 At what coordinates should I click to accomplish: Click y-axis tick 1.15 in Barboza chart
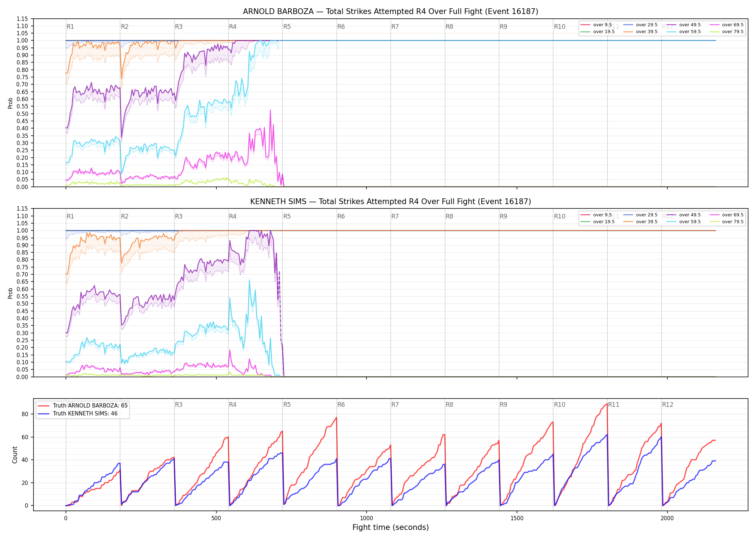pyautogui.click(x=22, y=19)
